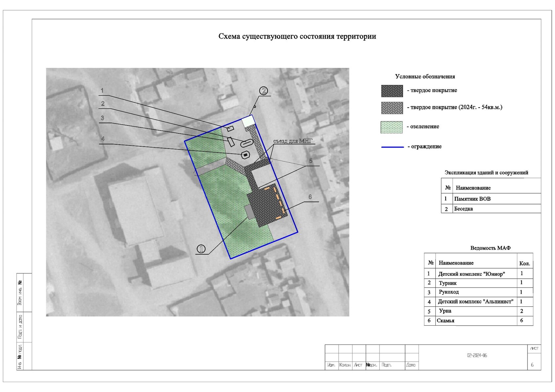Click the "Кол." column header
Viewport: 555px width, 392px height.
coord(525,264)
